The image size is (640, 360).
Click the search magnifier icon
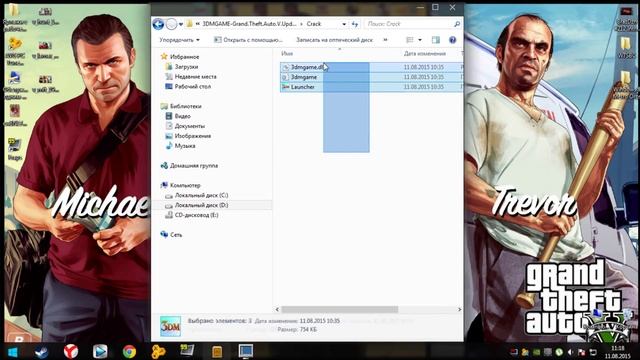(x=457, y=24)
